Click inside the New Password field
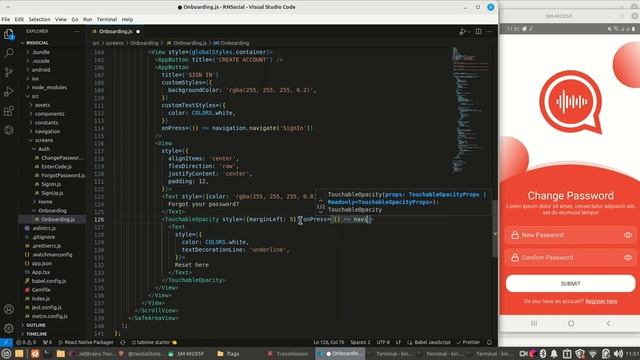The image size is (640, 360). (570, 235)
